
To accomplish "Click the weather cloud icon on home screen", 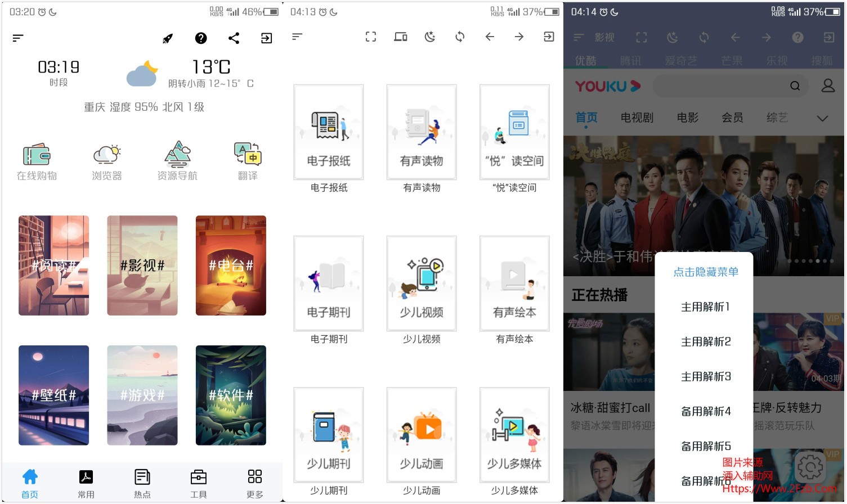I will click(142, 73).
